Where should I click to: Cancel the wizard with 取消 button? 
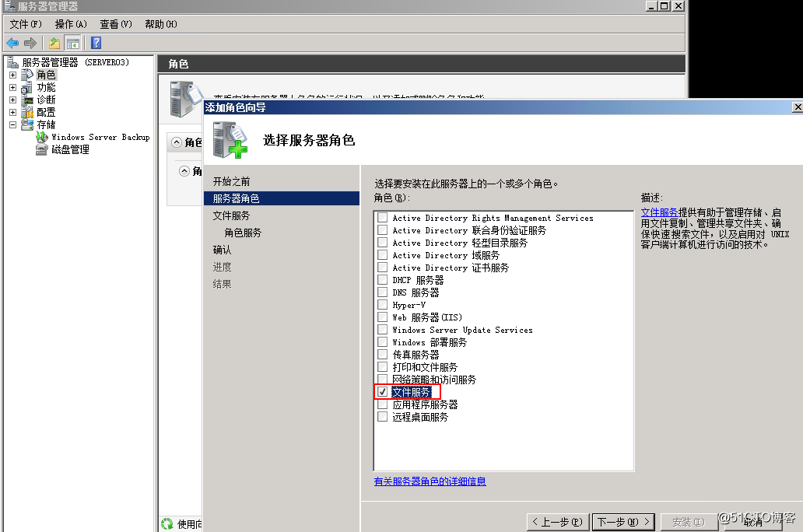coord(753,522)
